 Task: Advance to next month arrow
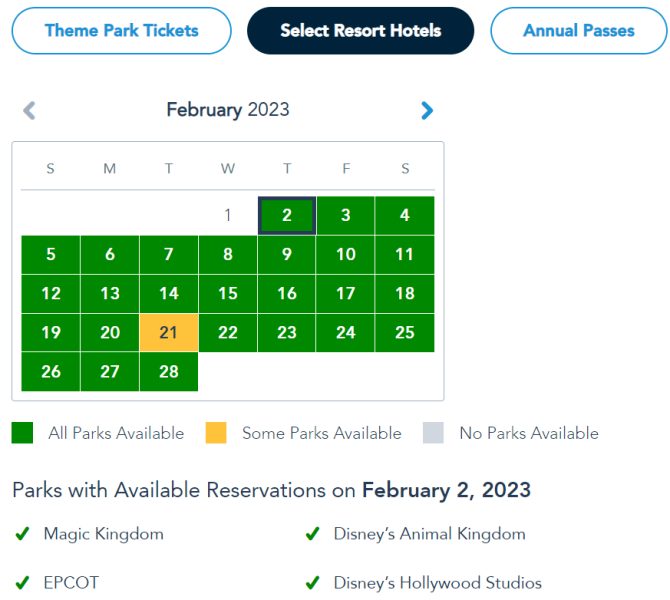click(x=427, y=110)
